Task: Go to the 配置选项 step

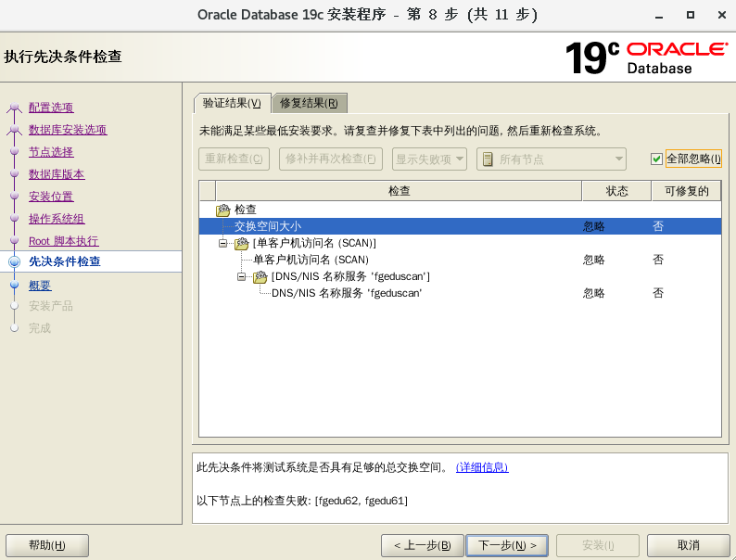Action: pos(51,108)
